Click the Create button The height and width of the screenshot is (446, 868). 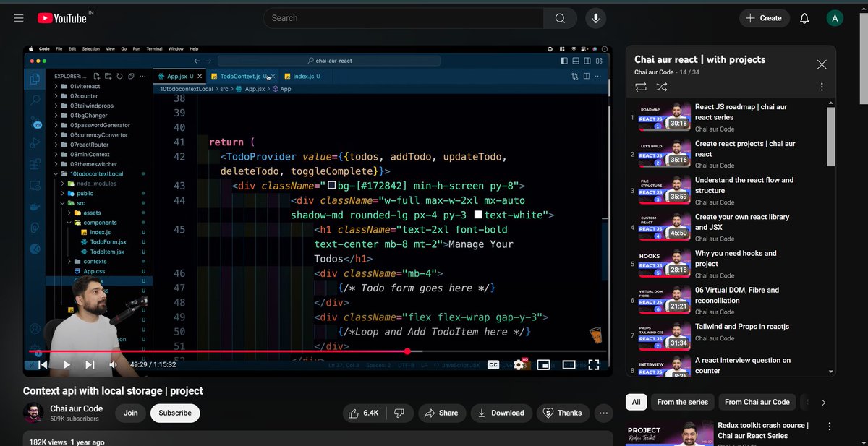[x=764, y=18]
